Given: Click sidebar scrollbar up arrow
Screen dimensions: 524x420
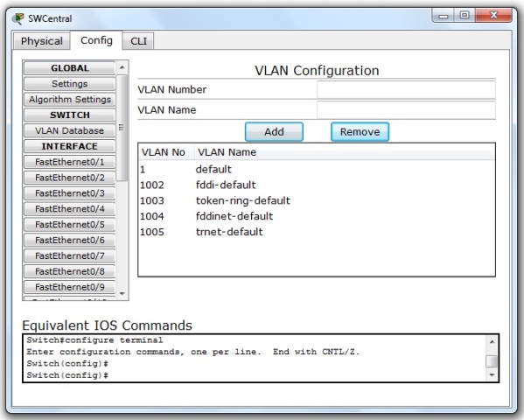Looking at the screenshot, I should tap(122, 67).
